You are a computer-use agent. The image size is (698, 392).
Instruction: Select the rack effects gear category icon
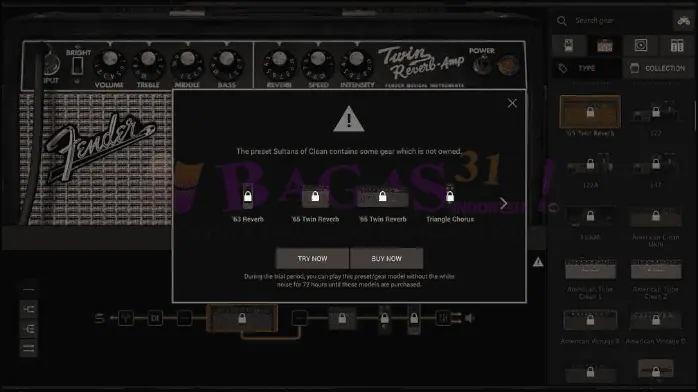pyautogui.click(x=677, y=45)
